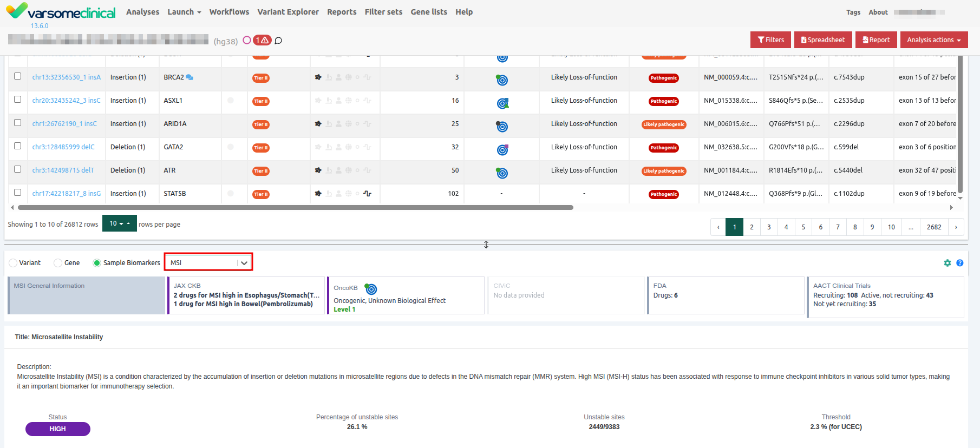The image size is (980, 448).
Task: Click the germline star icon in ATR row
Action: click(318, 170)
